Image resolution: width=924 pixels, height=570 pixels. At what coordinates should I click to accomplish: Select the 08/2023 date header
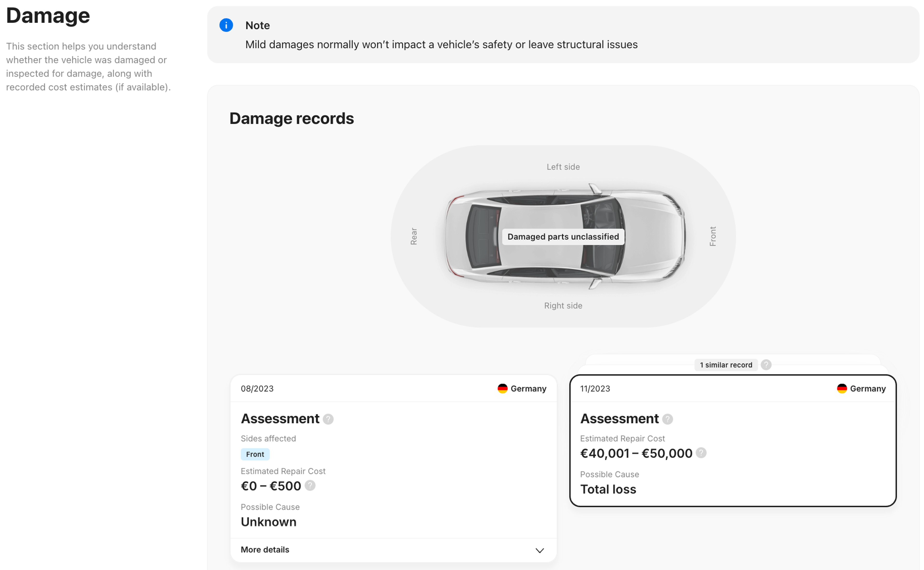click(257, 389)
